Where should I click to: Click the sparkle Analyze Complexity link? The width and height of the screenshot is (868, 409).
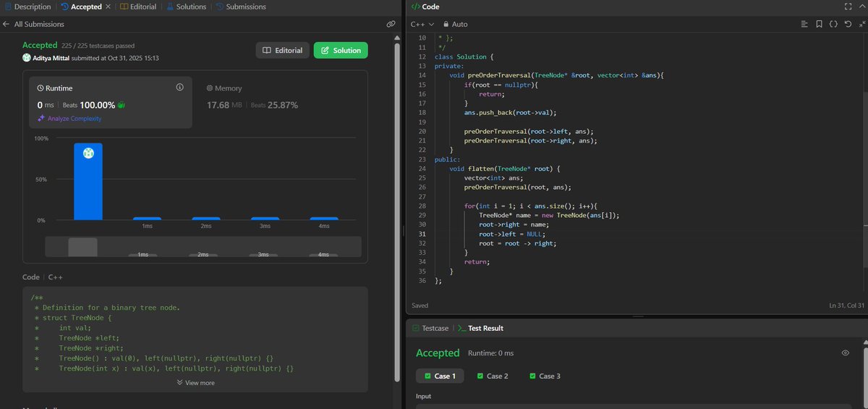pos(69,118)
